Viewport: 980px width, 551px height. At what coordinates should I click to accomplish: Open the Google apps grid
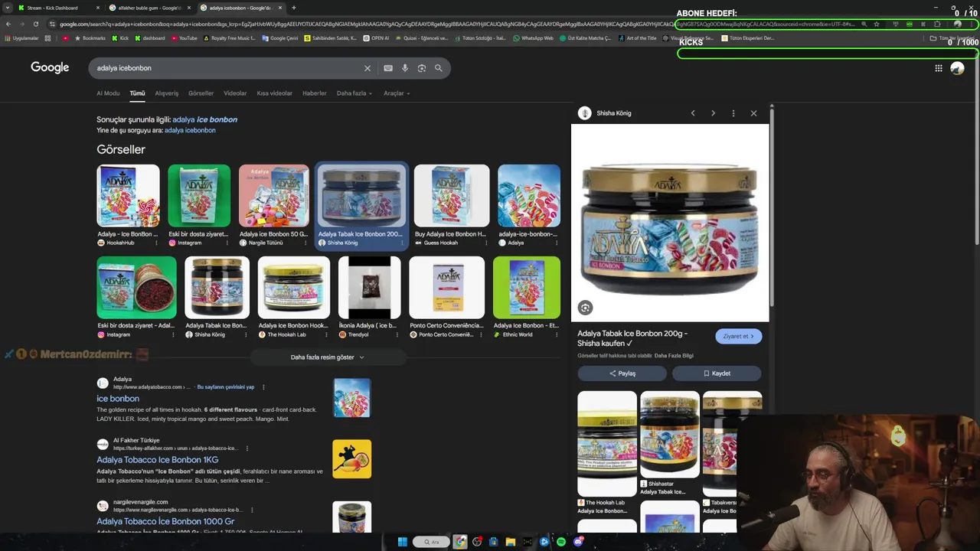939,68
